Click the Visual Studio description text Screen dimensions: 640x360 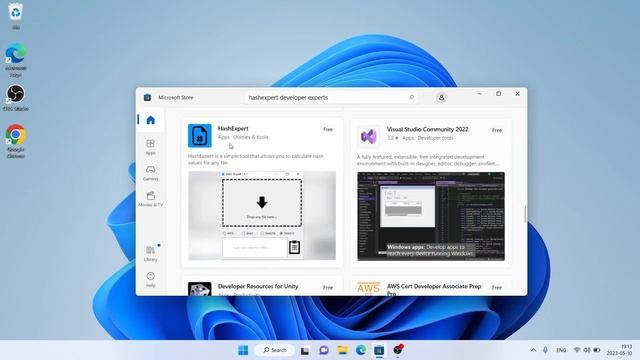point(428,160)
